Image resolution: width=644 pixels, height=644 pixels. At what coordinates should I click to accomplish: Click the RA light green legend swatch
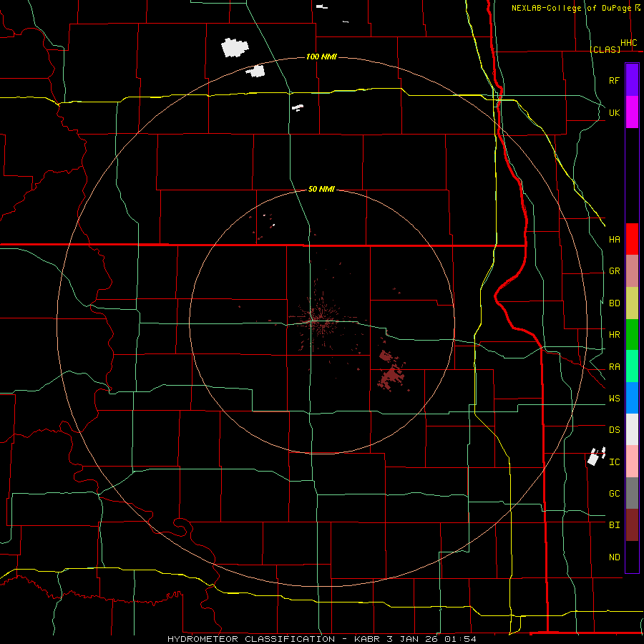(x=632, y=366)
